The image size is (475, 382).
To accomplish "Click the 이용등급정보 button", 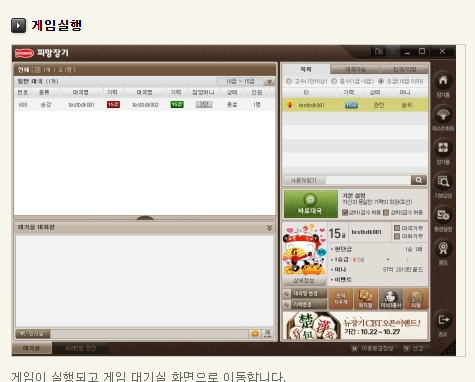I will point(374,349).
